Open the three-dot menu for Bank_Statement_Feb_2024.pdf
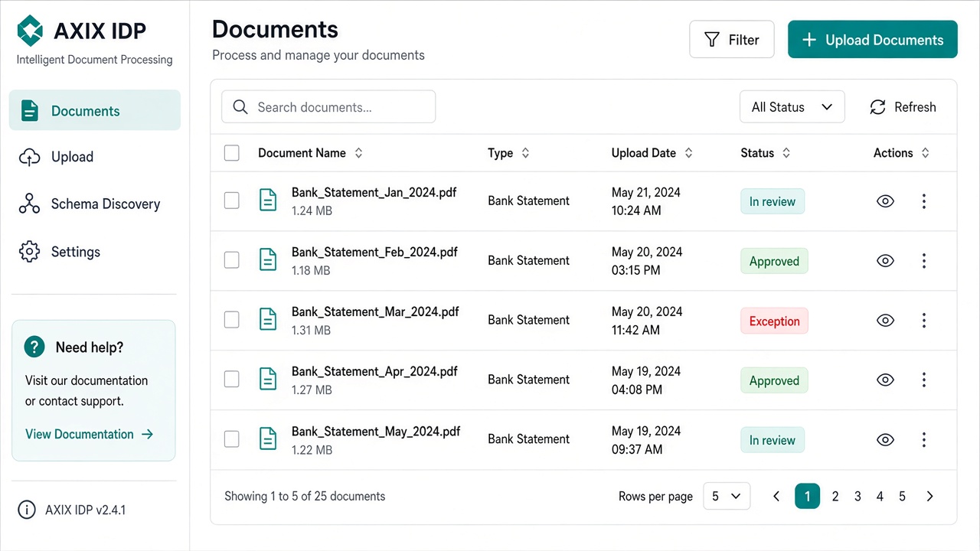 coord(924,261)
